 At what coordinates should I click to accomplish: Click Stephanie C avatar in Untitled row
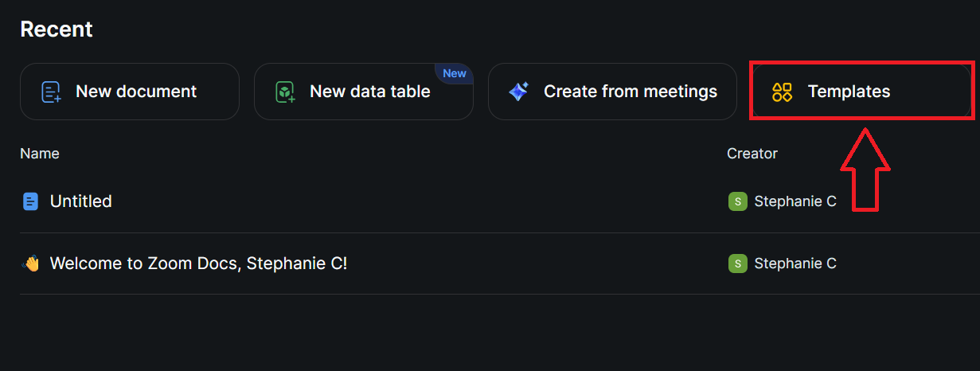click(737, 201)
